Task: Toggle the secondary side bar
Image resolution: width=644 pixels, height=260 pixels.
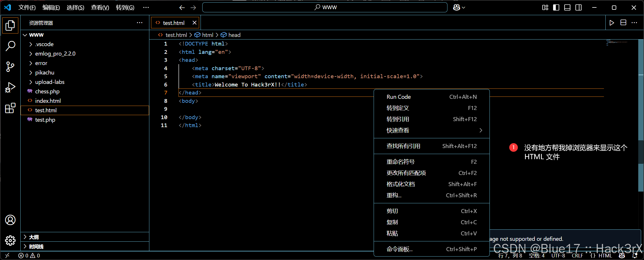Action: point(578,7)
